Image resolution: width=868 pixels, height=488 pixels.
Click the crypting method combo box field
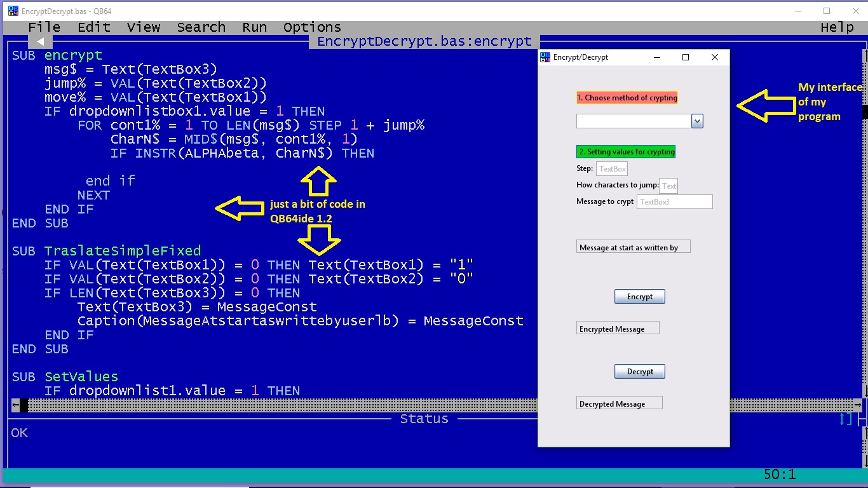pos(633,121)
